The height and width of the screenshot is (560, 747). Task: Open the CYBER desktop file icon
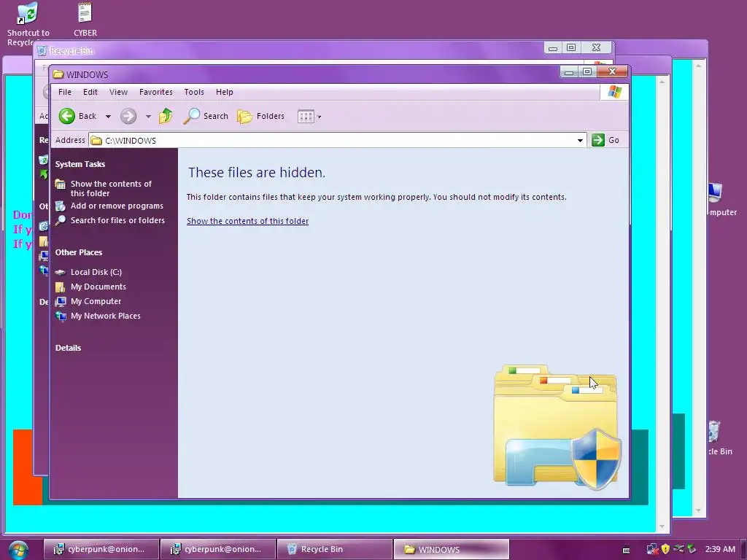85,20
